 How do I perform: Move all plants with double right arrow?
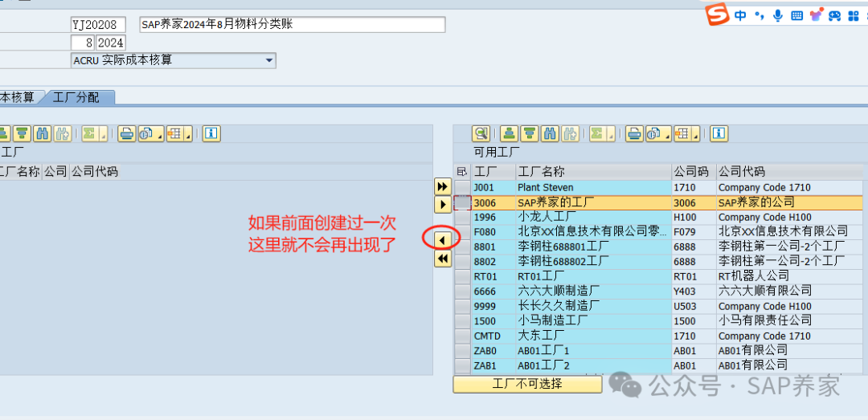tap(443, 186)
